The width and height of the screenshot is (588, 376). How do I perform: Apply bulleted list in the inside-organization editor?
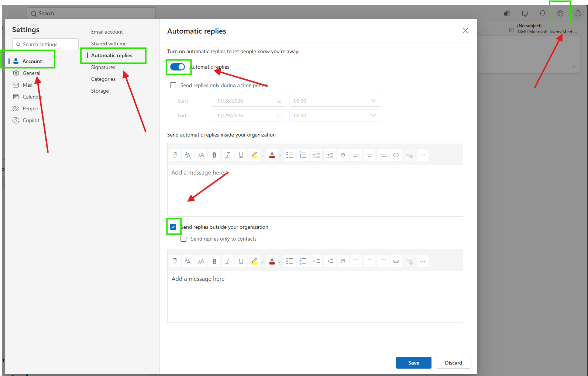(290, 155)
